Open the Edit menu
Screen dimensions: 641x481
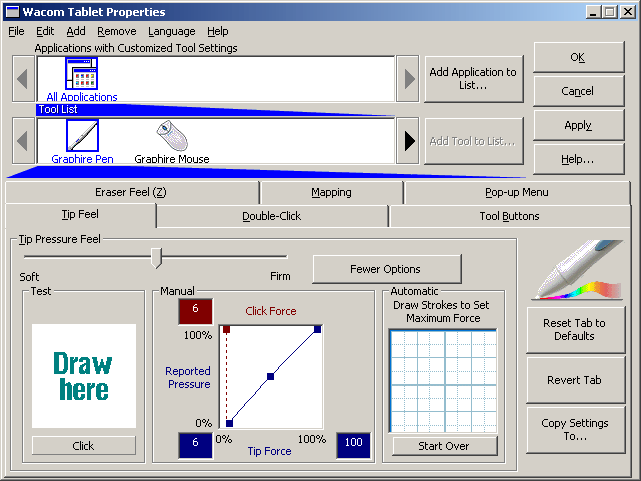pyautogui.click(x=45, y=31)
